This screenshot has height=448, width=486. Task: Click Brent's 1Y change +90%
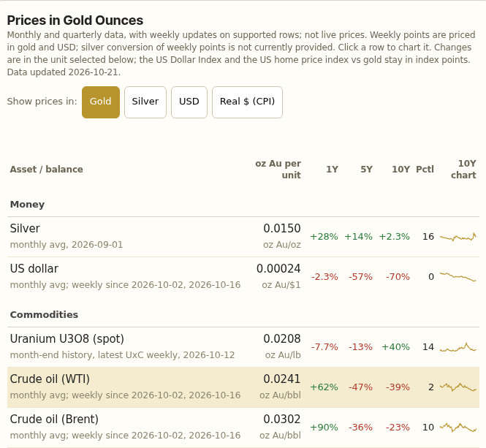(x=324, y=428)
